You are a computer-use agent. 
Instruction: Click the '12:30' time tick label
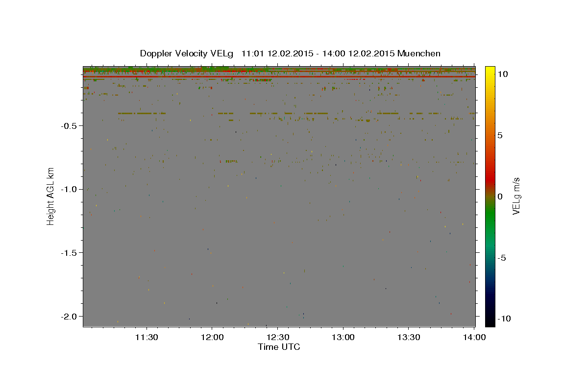coord(277,337)
